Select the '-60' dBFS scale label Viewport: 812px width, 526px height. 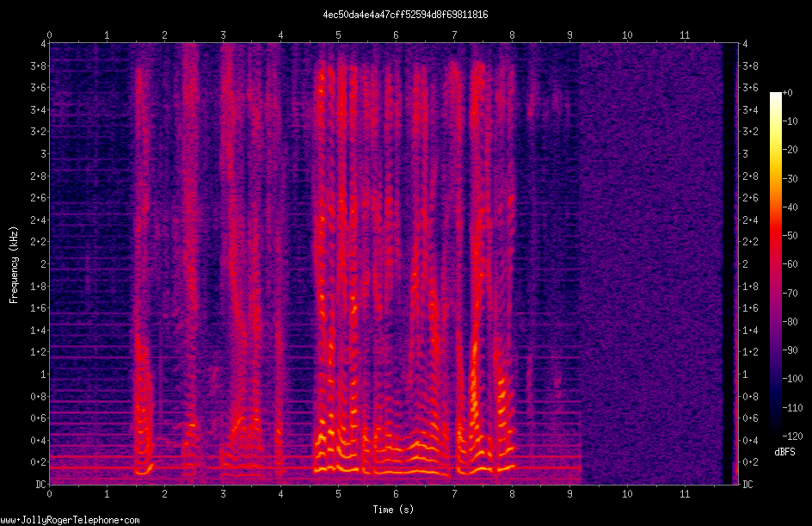tap(790, 264)
